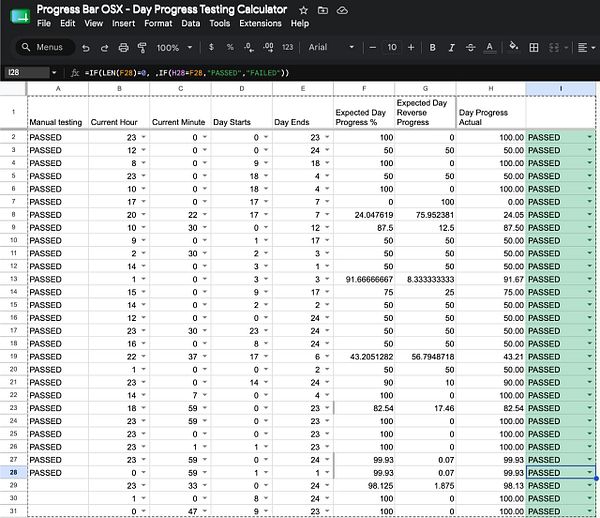Image resolution: width=600 pixels, height=518 pixels.
Task: Open the Format menu
Action: point(158,23)
